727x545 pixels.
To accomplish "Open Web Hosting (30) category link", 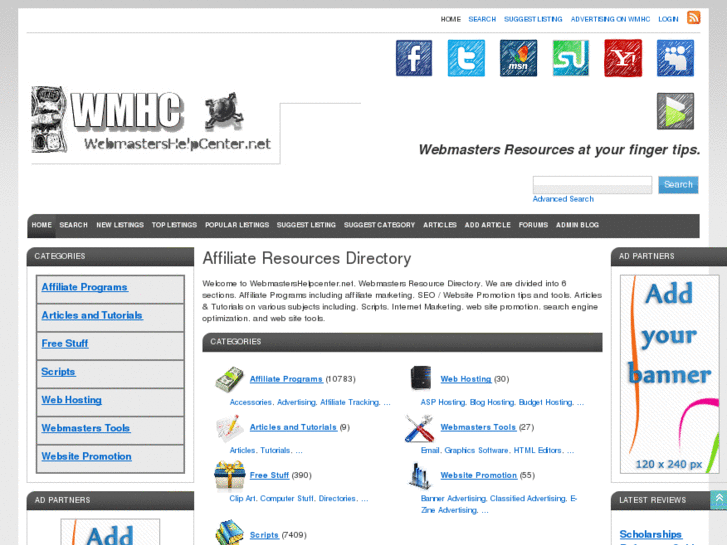I will (466, 379).
